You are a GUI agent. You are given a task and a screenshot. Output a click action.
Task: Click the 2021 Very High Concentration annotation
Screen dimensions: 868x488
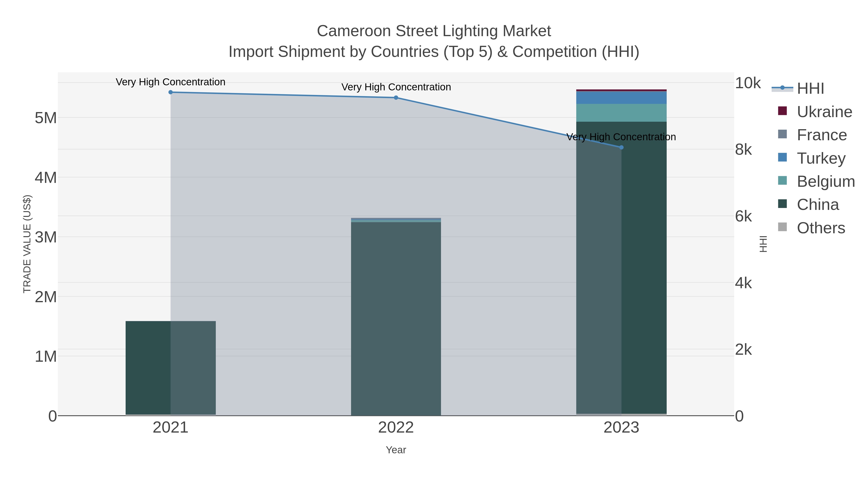(170, 82)
